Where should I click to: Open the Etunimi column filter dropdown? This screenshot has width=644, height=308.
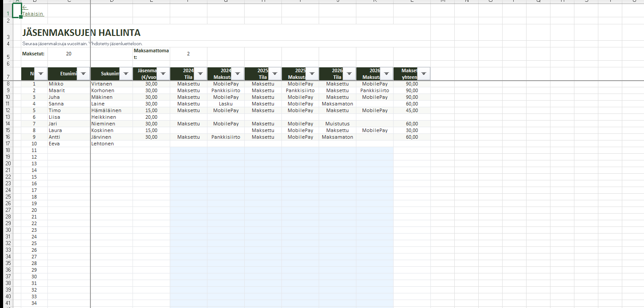point(82,74)
